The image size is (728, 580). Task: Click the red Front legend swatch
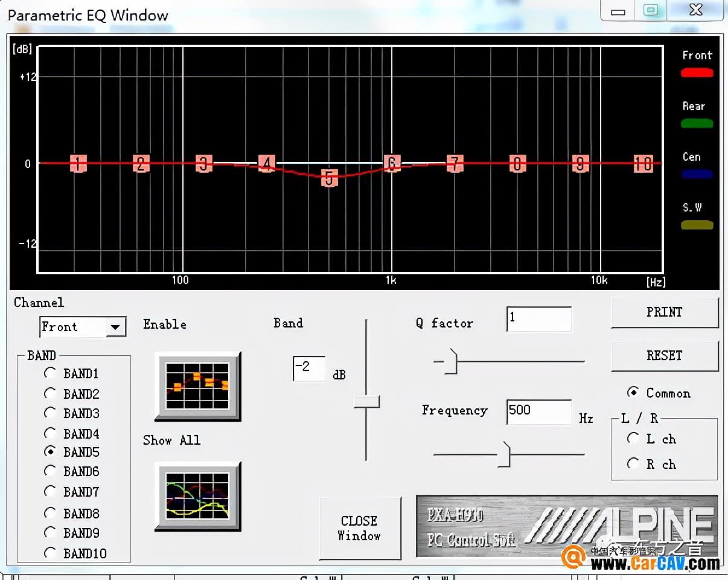coord(697,73)
